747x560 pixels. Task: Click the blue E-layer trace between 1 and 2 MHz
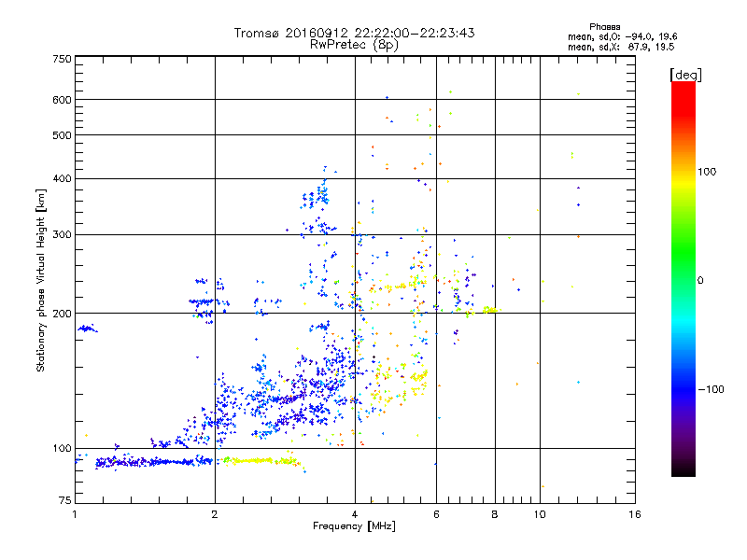tap(153, 462)
